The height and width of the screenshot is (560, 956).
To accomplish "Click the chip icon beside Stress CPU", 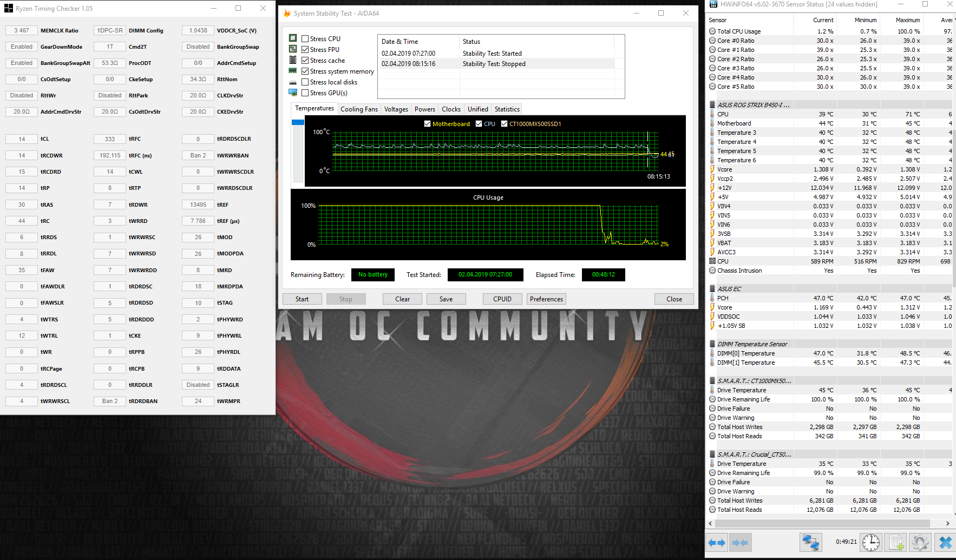I will click(x=293, y=38).
